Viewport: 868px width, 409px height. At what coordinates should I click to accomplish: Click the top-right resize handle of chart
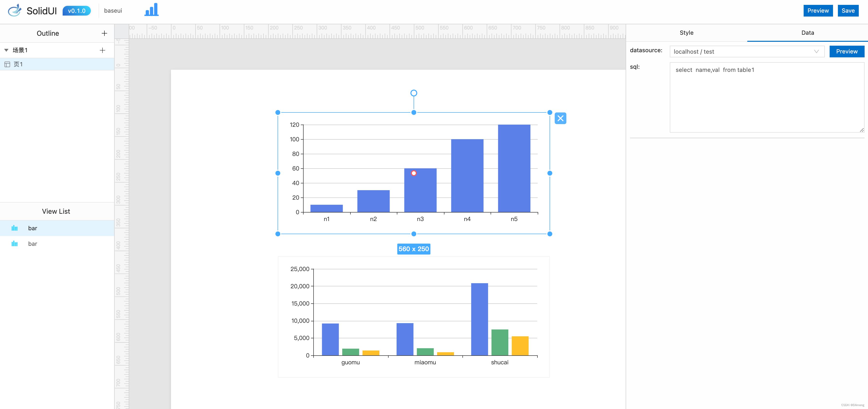[x=550, y=112]
